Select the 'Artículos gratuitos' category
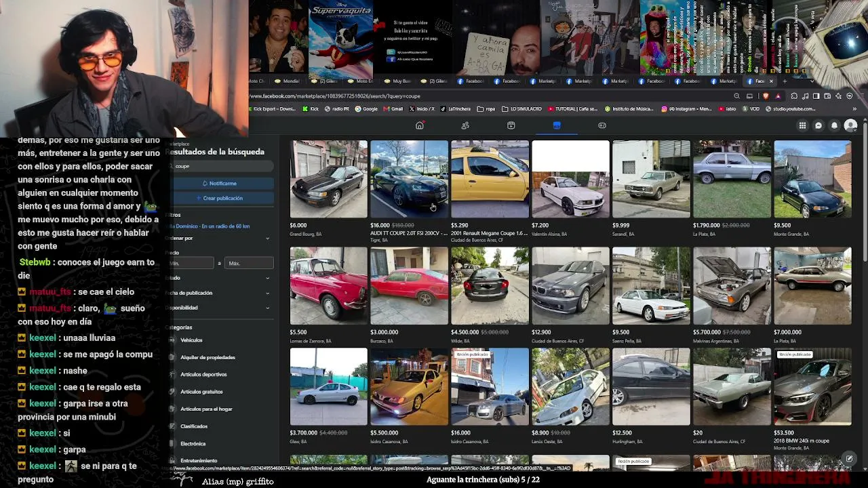The width and height of the screenshot is (868, 488). point(201,392)
